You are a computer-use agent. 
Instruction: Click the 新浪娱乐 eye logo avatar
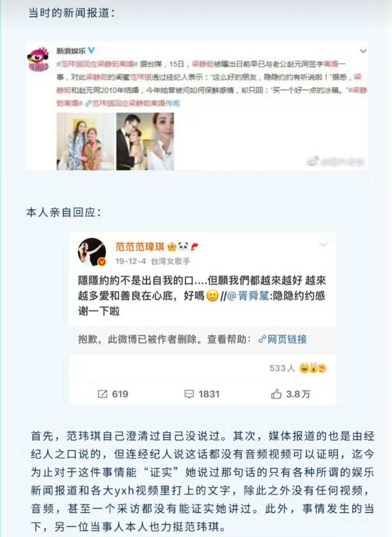(38, 59)
